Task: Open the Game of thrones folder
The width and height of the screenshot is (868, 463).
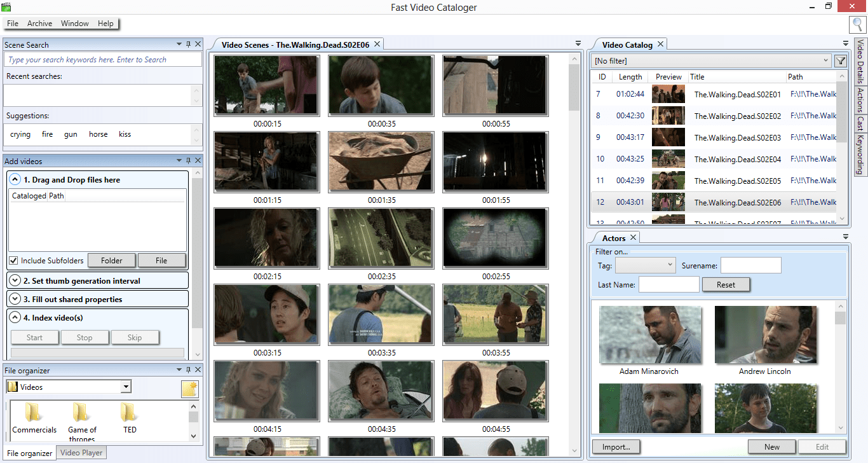Action: (x=82, y=422)
